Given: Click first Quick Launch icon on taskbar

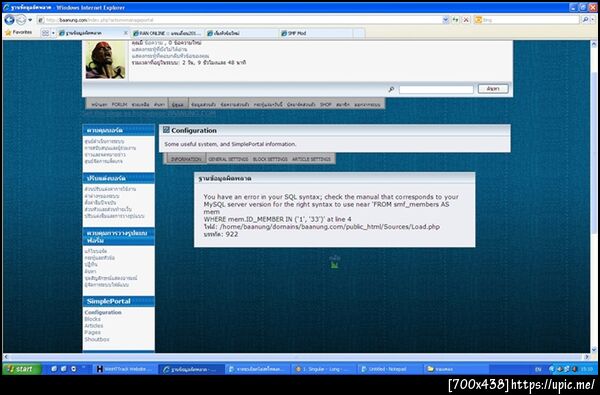Looking at the screenshot, I should pyautogui.click(x=54, y=369).
